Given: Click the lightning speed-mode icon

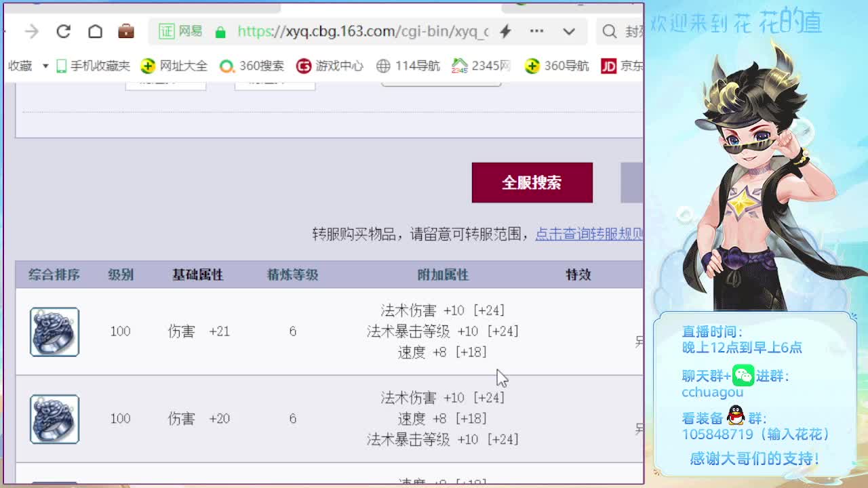Looking at the screenshot, I should tap(505, 31).
